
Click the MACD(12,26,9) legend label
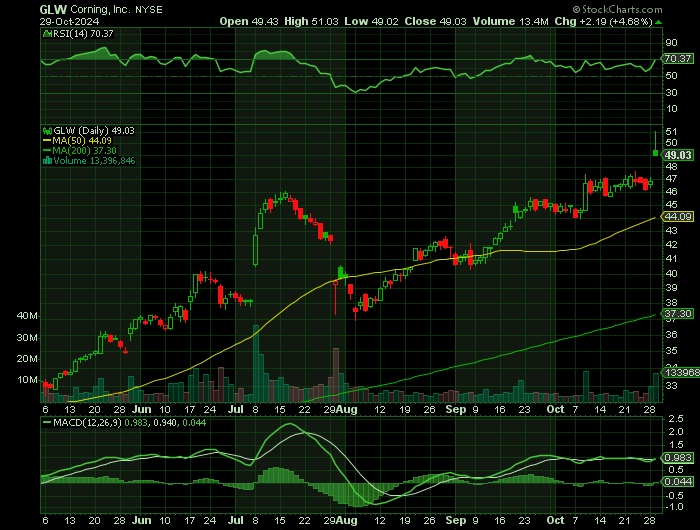pyautogui.click(x=88, y=422)
